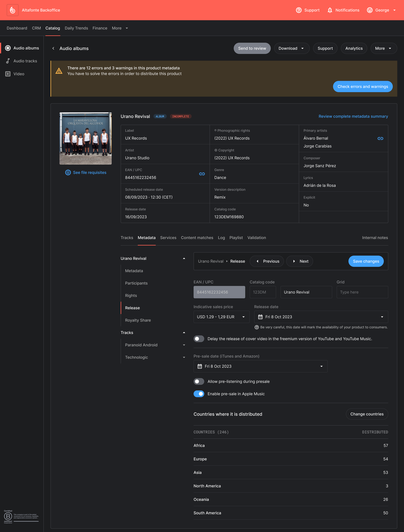Click the album cover thumbnail
The width and height of the screenshot is (404, 532).
85,138
